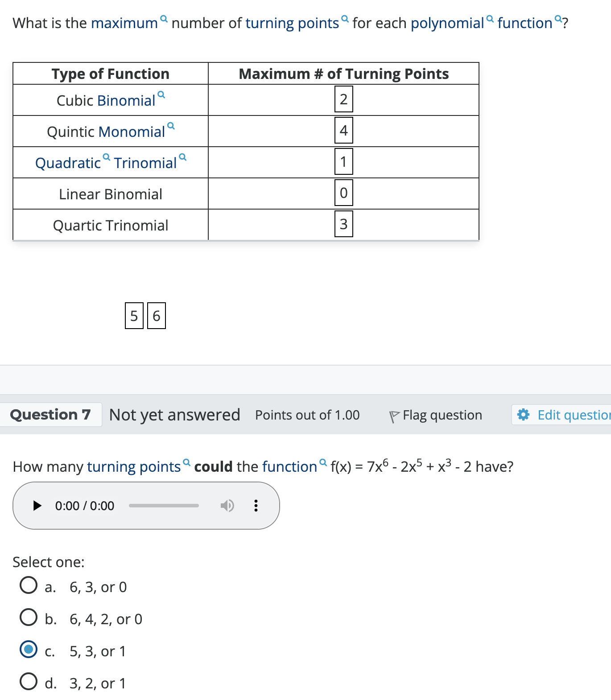611x700 pixels.
Task: Click the gear icon beside Edit question
Action: 523,415
